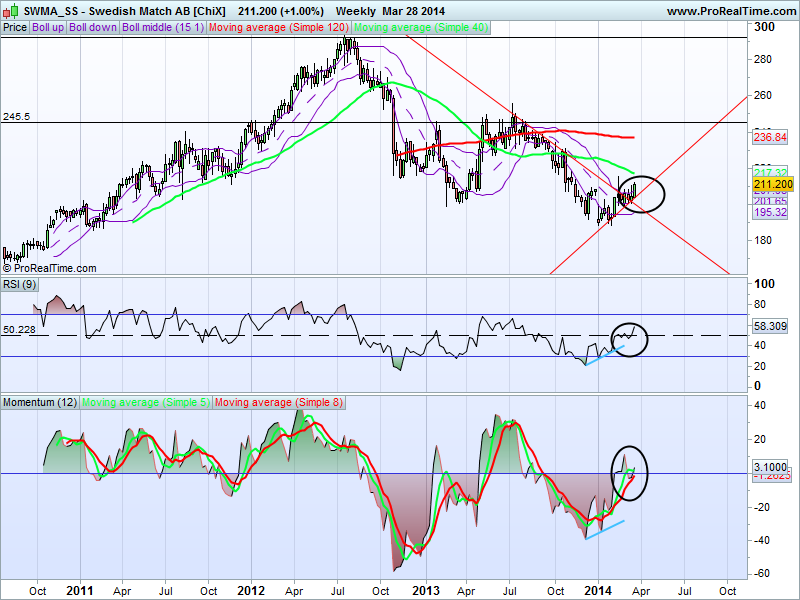Select the Price legend label
Viewport: 800px width, 600px height.
coord(15,28)
